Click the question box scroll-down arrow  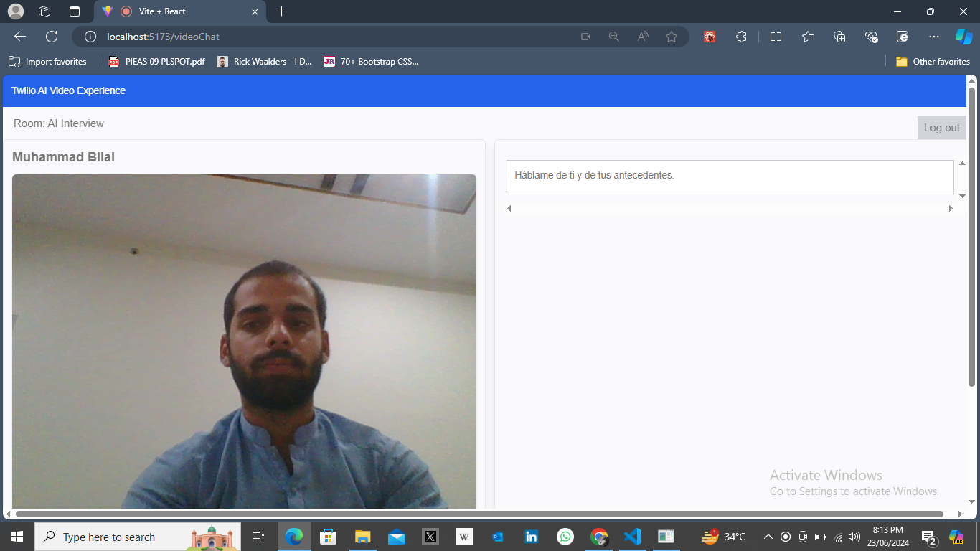(x=962, y=196)
